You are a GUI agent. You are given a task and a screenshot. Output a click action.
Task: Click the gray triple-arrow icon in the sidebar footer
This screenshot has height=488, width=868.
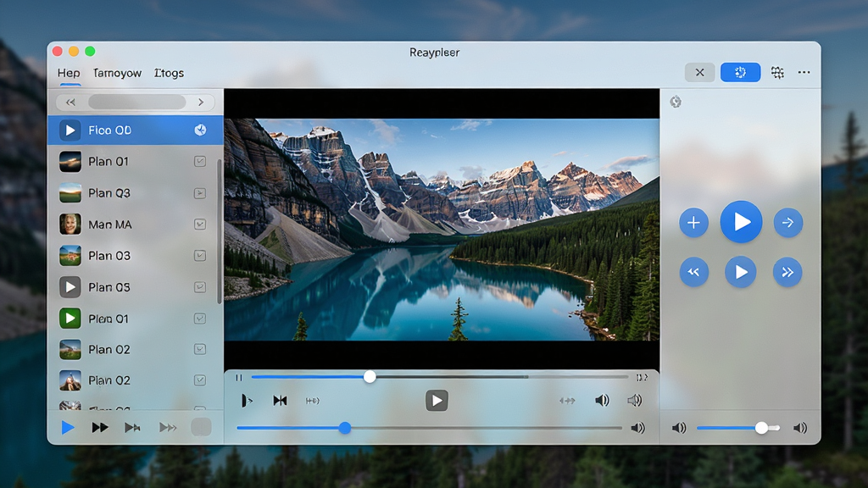click(168, 427)
